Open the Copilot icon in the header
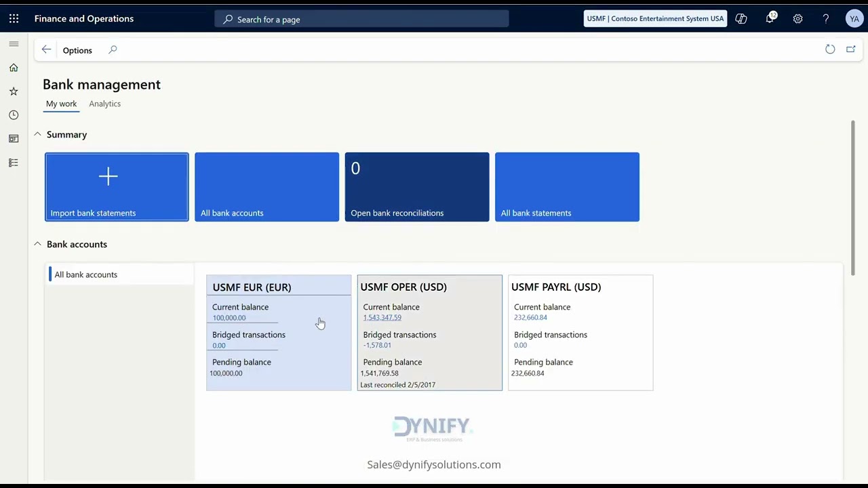The height and width of the screenshot is (488, 868). 741,19
